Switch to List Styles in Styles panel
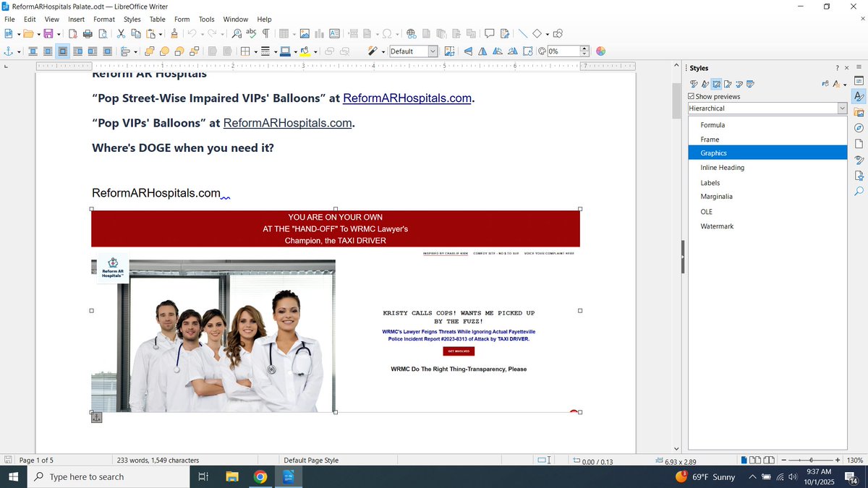868x488 pixels. 739,84
